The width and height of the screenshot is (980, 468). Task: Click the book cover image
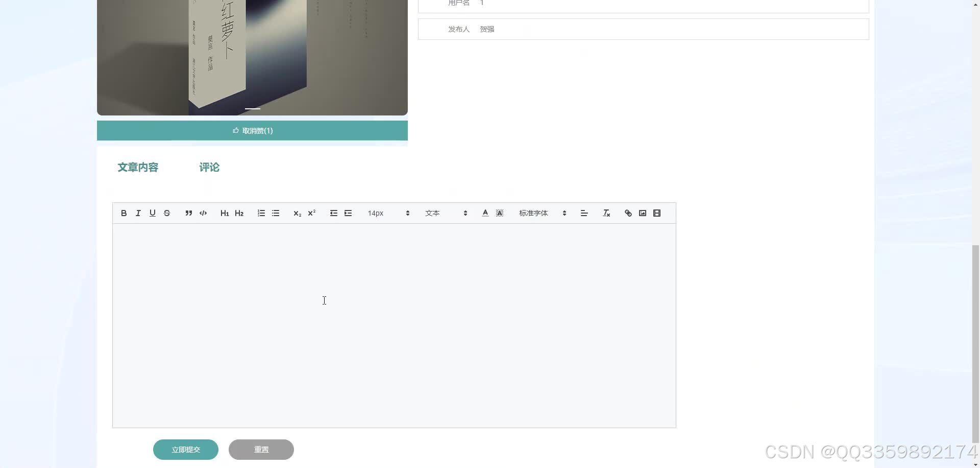tap(252, 57)
